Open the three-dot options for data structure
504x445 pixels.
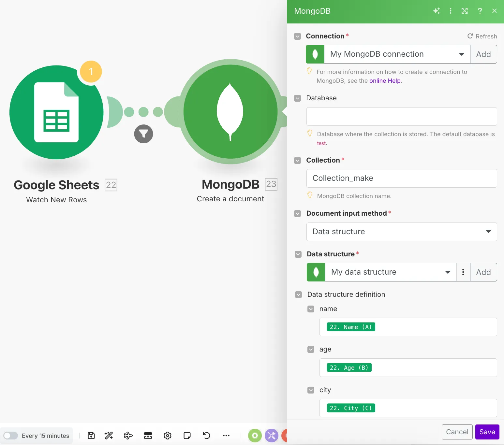(x=463, y=272)
